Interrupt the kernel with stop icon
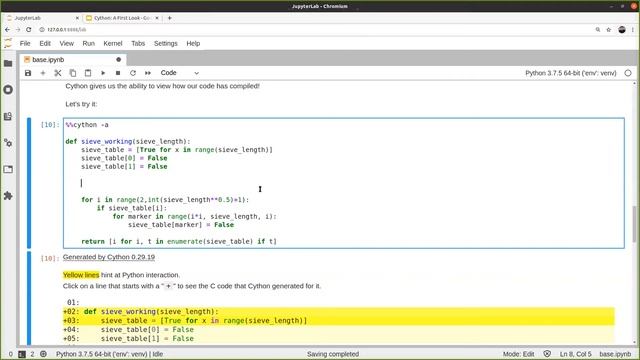The width and height of the screenshot is (640, 360). (x=118, y=73)
